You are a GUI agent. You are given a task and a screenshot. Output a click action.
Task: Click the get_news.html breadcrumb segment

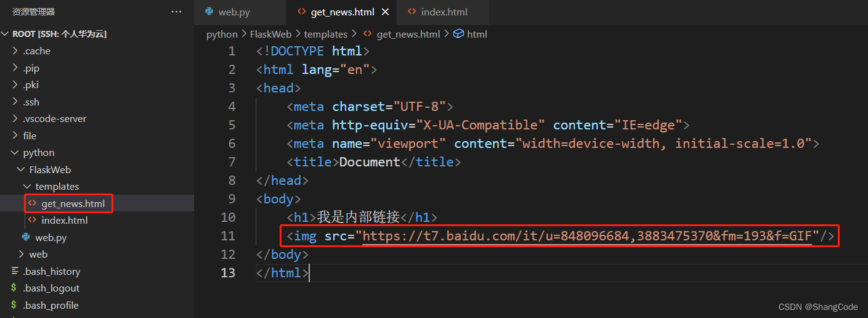[x=408, y=35]
